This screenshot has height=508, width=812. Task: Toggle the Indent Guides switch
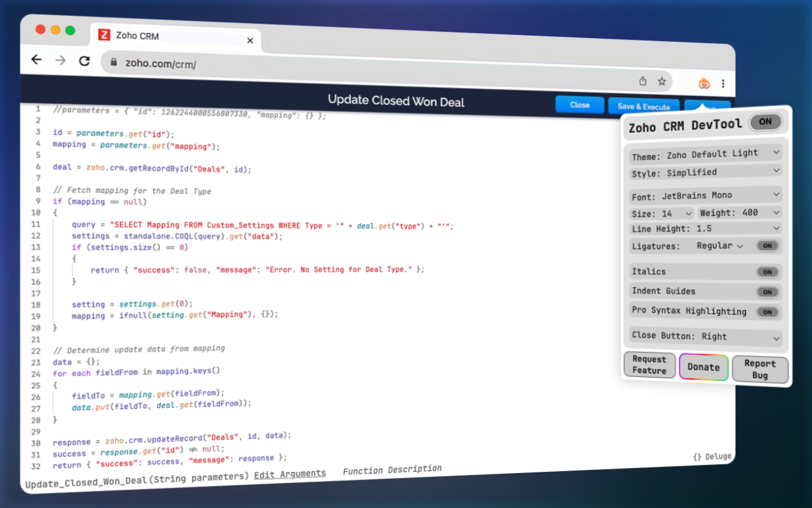767,292
